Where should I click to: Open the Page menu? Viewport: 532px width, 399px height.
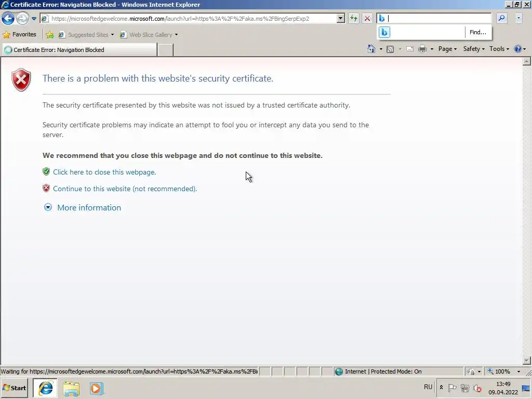(447, 49)
